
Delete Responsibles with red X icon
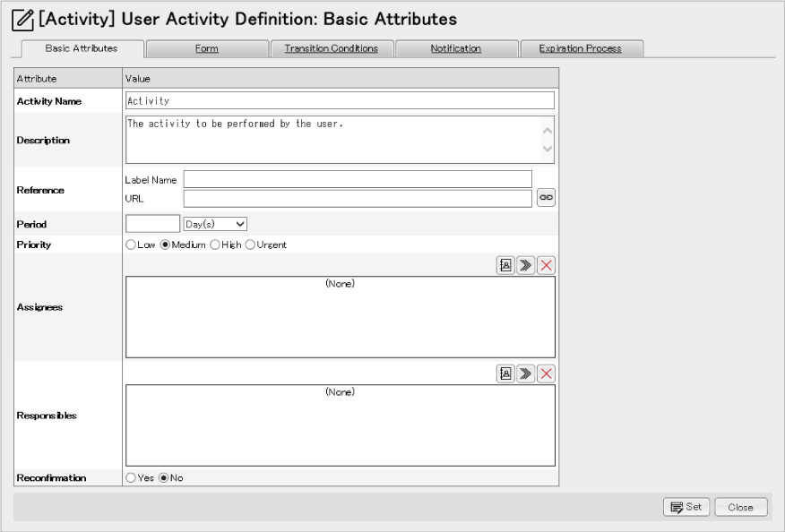tap(546, 373)
